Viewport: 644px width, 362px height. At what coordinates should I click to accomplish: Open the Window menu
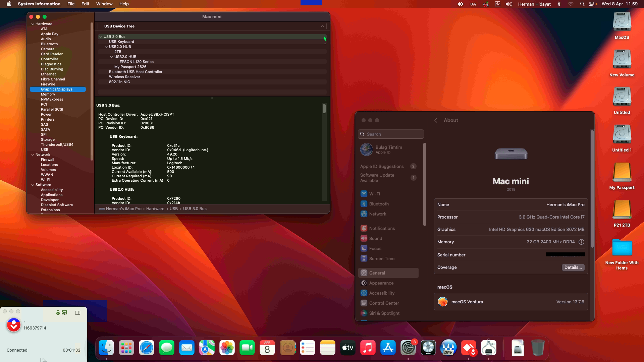(x=104, y=4)
